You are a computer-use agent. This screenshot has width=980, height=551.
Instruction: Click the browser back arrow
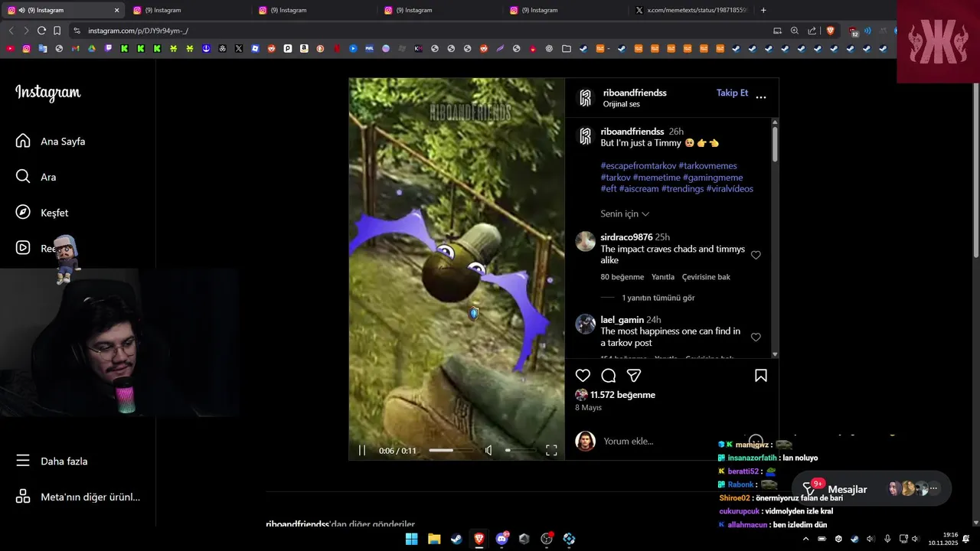[x=11, y=31]
